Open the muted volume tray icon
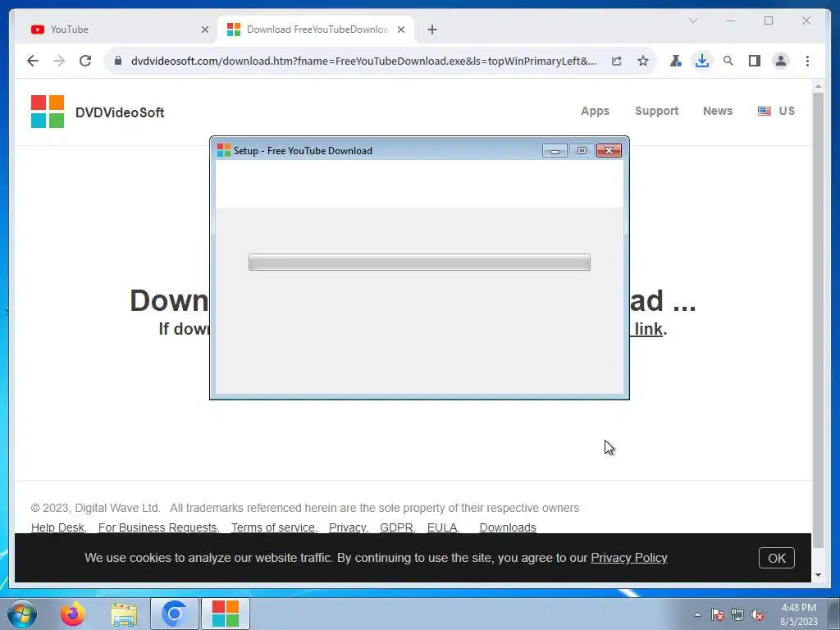The height and width of the screenshot is (630, 840). 757,614
